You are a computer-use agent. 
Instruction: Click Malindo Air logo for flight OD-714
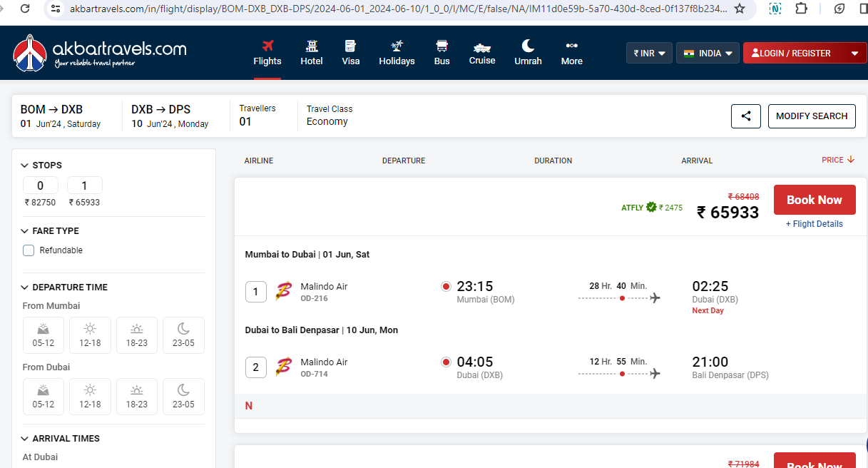click(x=284, y=367)
